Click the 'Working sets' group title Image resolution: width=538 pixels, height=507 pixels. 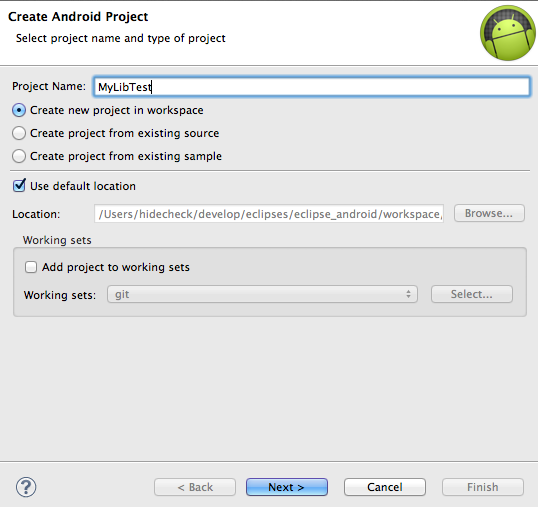click(57, 240)
